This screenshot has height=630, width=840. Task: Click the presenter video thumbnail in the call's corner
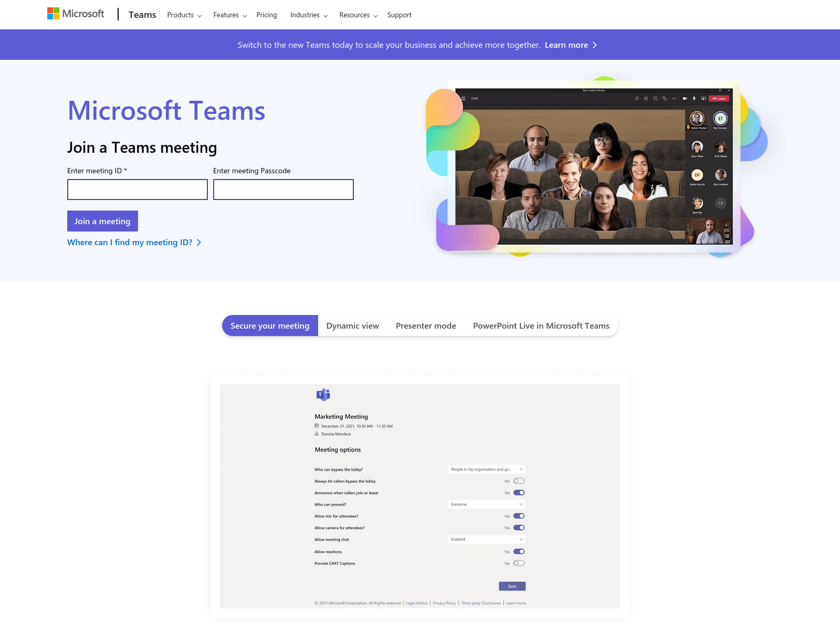coord(709,231)
